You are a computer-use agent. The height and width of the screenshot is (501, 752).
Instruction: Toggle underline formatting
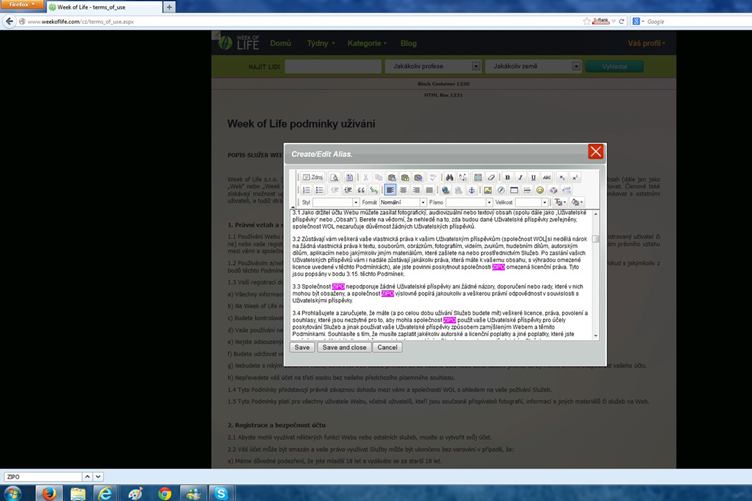(533, 177)
